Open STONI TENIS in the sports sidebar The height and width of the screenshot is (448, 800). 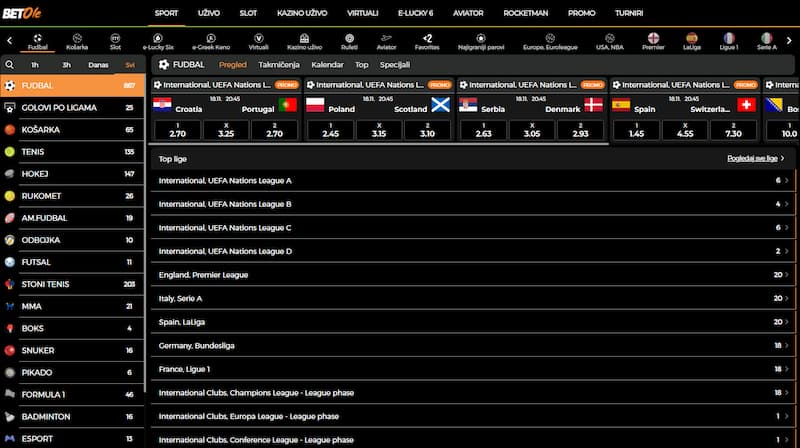(x=72, y=284)
